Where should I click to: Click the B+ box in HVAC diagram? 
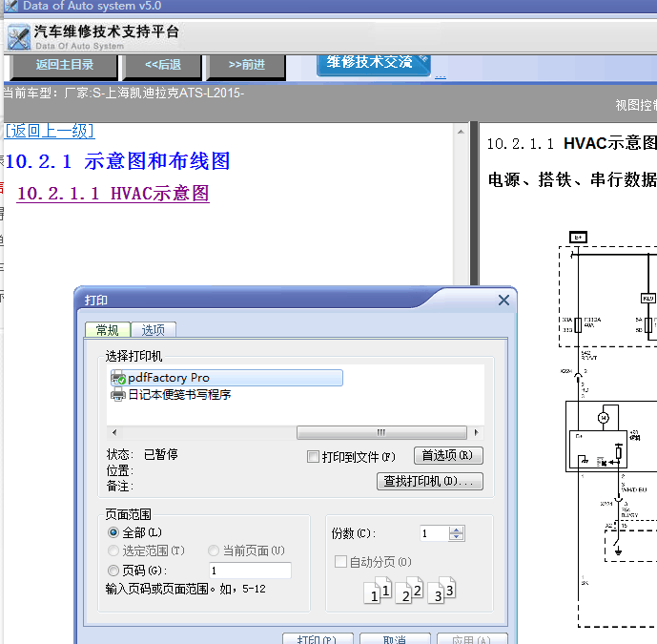pyautogui.click(x=578, y=238)
